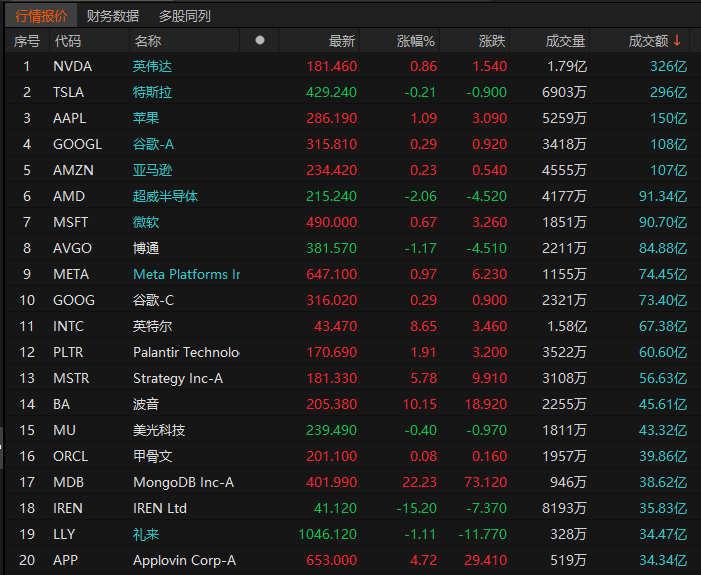Switch to the 财务数据 tab
Image resolution: width=701 pixels, height=575 pixels.
point(113,16)
